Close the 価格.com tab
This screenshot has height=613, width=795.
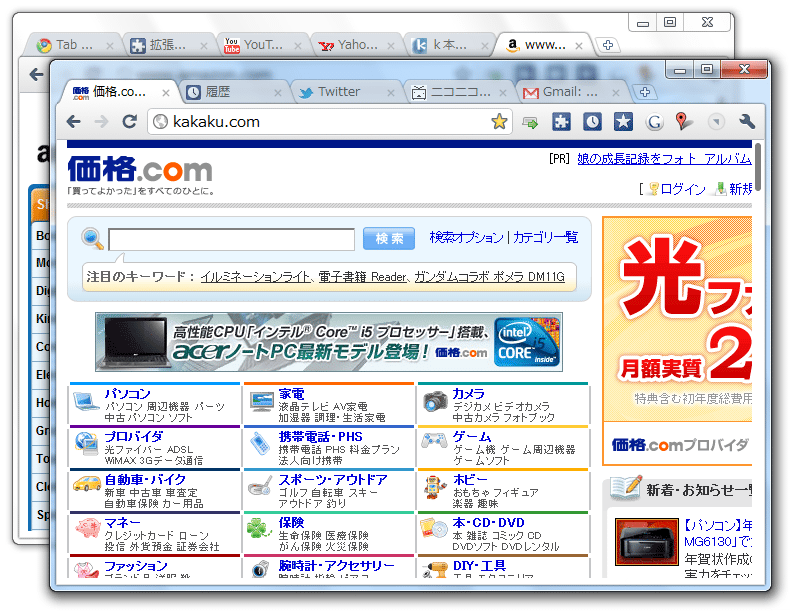click(166, 93)
